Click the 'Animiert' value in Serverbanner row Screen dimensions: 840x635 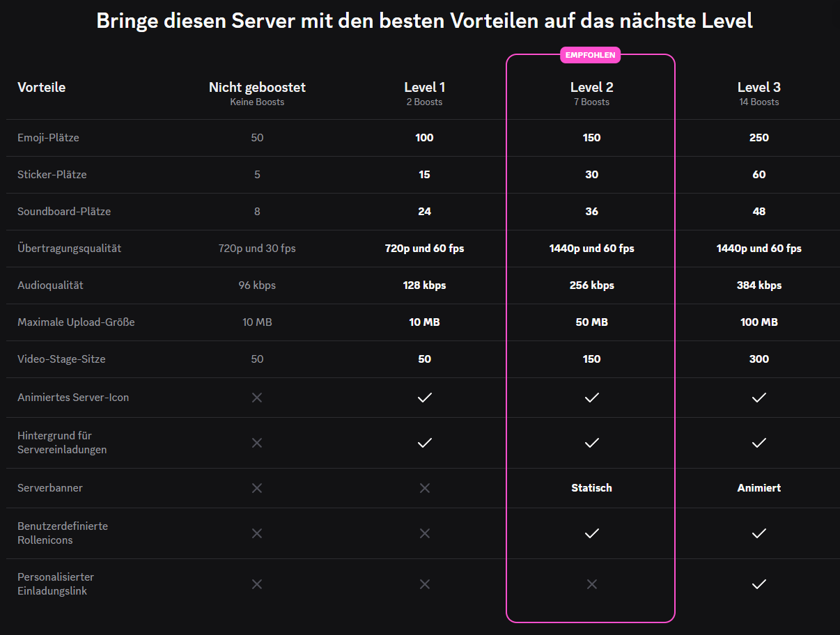(759, 488)
